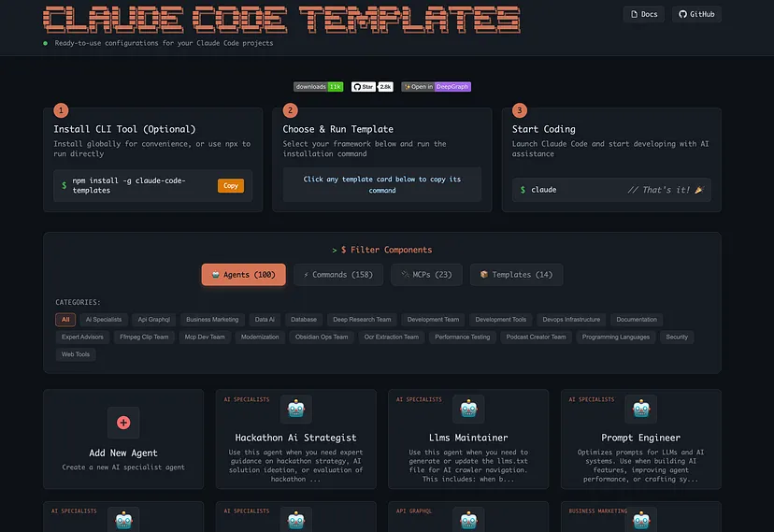This screenshot has height=532, width=774.
Task: Filter by Data AI category
Action: click(x=265, y=320)
